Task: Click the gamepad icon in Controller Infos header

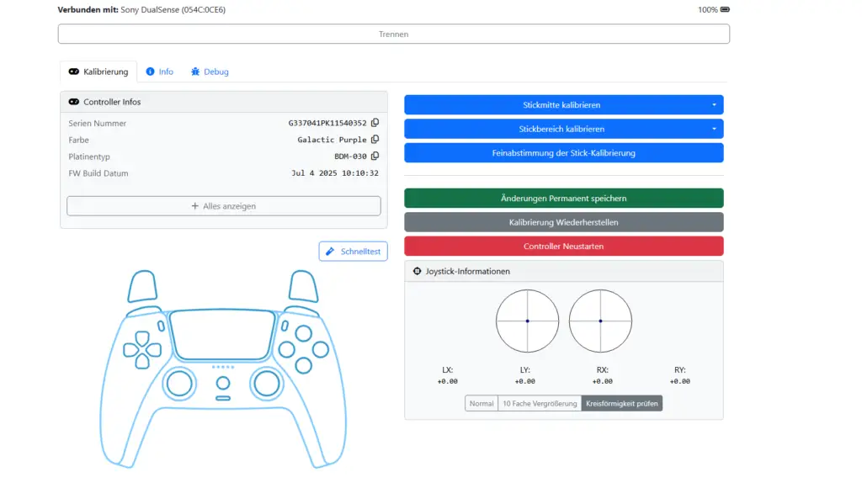Action: point(73,102)
